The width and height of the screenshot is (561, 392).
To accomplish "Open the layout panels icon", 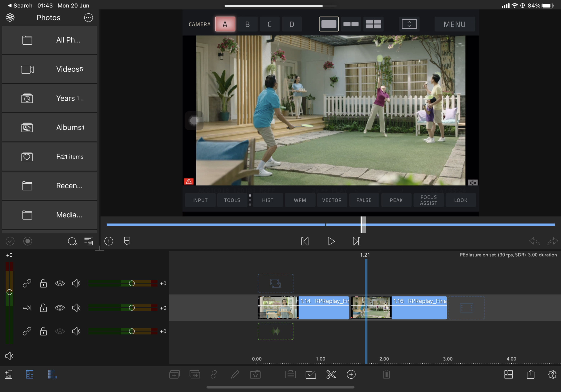I will tap(508, 374).
